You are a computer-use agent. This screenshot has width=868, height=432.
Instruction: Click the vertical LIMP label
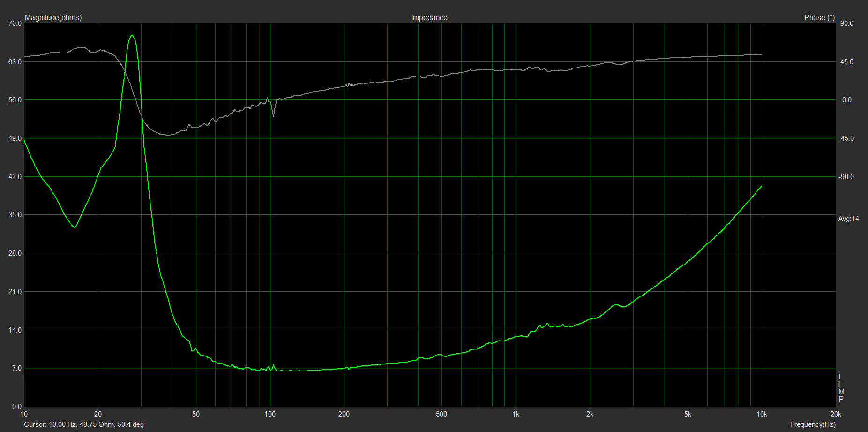pyautogui.click(x=841, y=388)
